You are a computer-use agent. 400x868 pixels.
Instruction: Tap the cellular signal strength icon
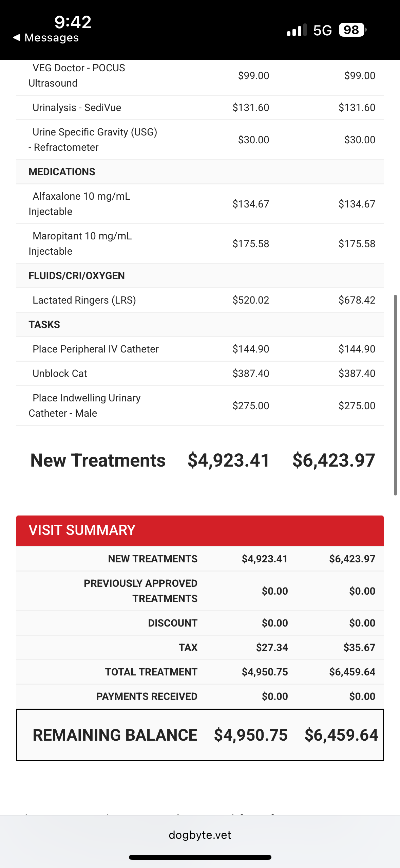click(297, 30)
